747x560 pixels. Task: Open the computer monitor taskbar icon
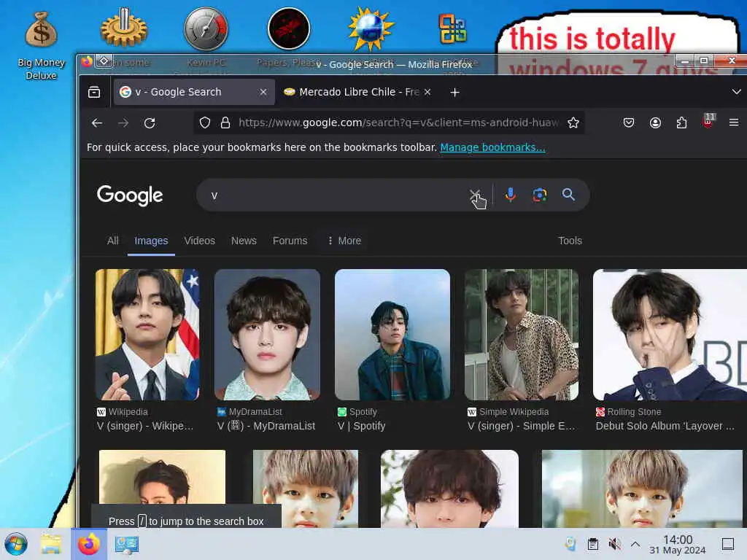(127, 544)
